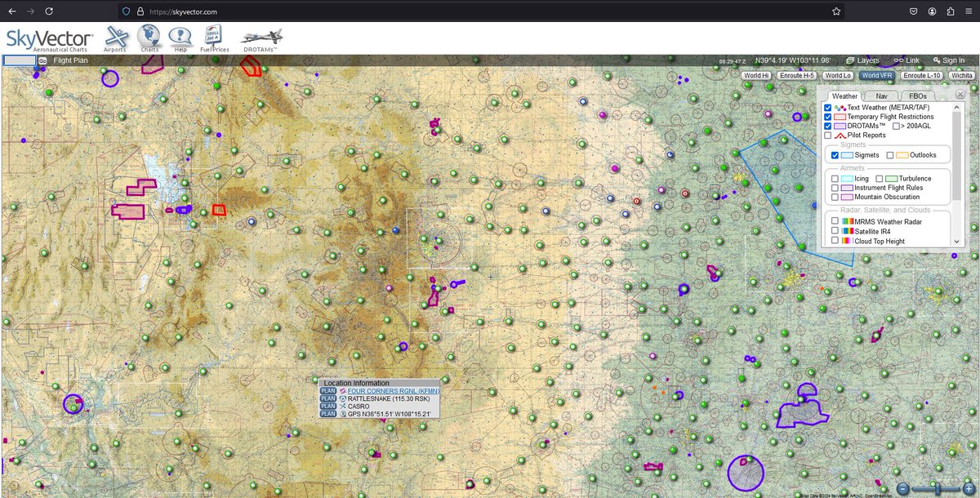This screenshot has width=980, height=498.
Task: Switch to the FBOs tab
Action: pyautogui.click(x=918, y=96)
